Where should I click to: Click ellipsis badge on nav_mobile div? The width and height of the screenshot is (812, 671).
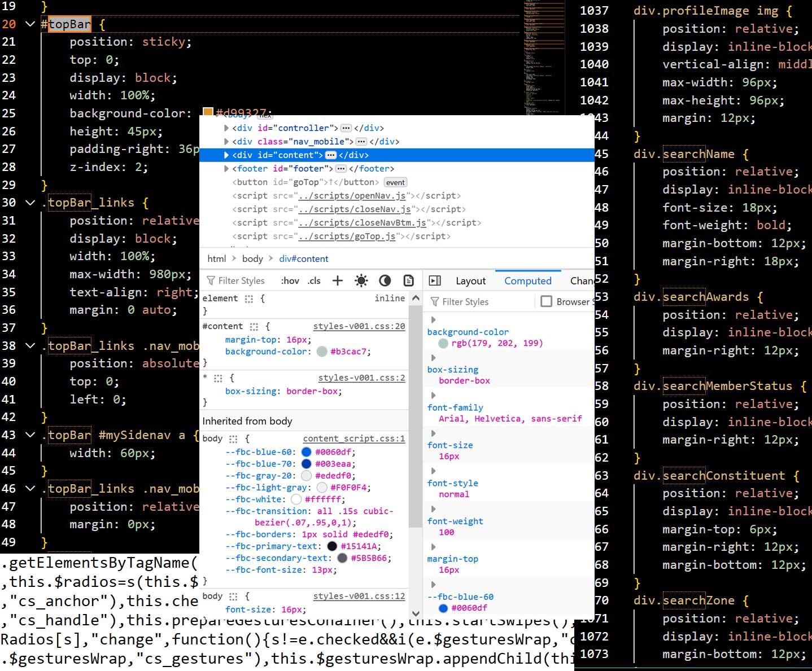(x=361, y=142)
